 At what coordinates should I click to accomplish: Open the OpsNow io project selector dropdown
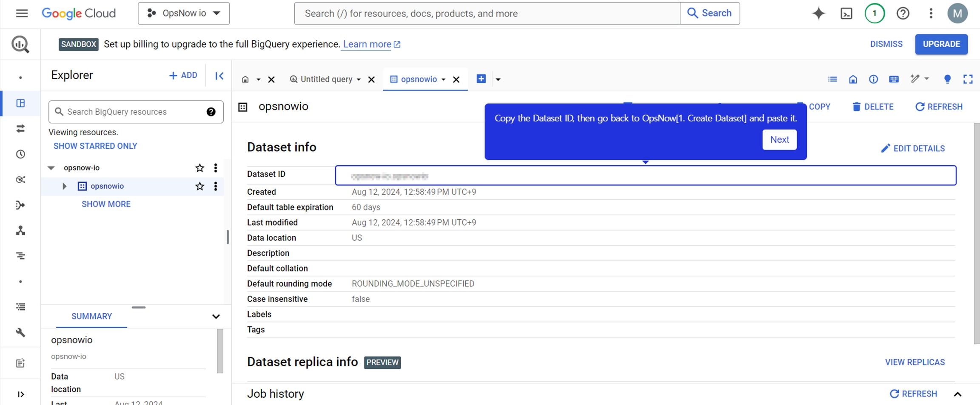point(184,14)
